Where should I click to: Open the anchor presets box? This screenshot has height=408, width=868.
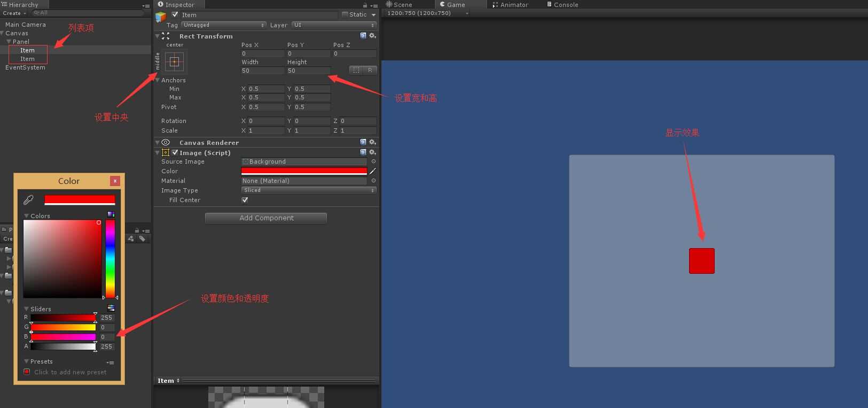point(175,61)
